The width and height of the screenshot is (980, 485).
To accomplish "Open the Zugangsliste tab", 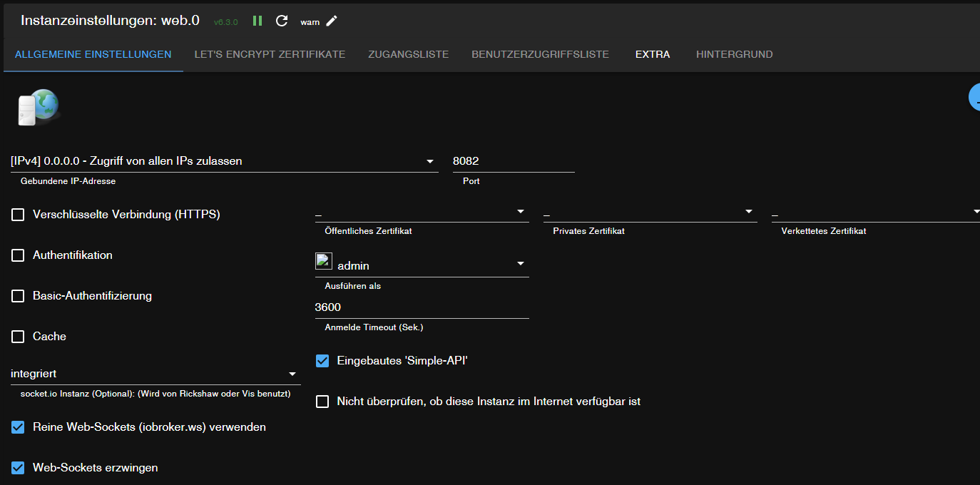I will (408, 54).
